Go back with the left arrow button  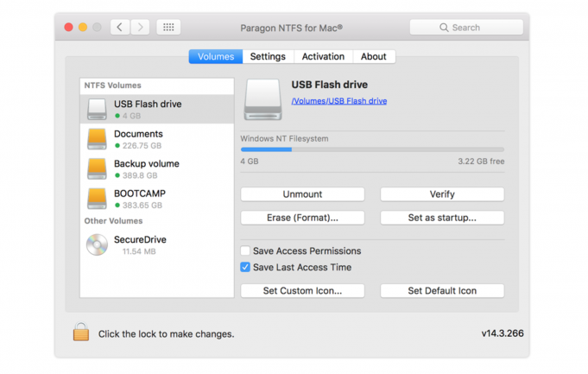[120, 28]
